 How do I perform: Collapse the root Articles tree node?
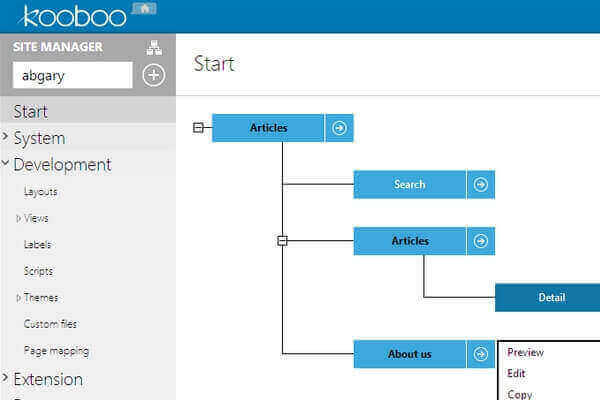[198, 128]
